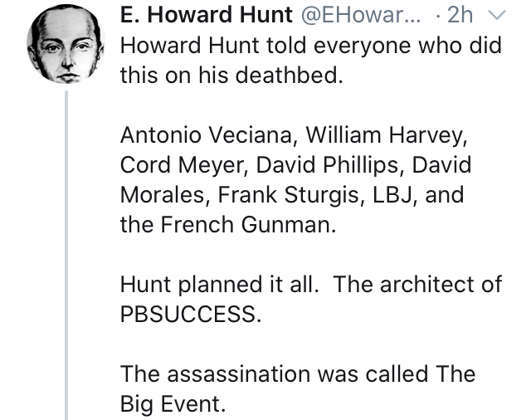531x420 pixels.
Task: Click the 'Cord Meyer, David Phillips, David' line
Action: click(295, 165)
